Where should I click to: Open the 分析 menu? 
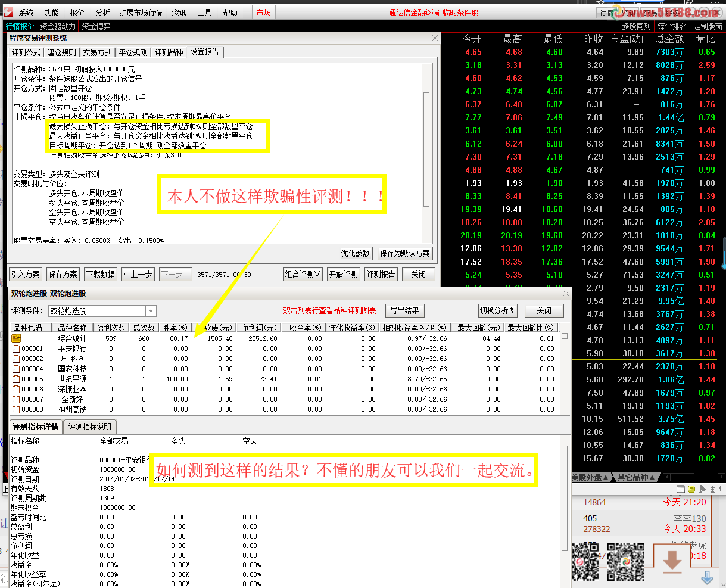pyautogui.click(x=102, y=13)
